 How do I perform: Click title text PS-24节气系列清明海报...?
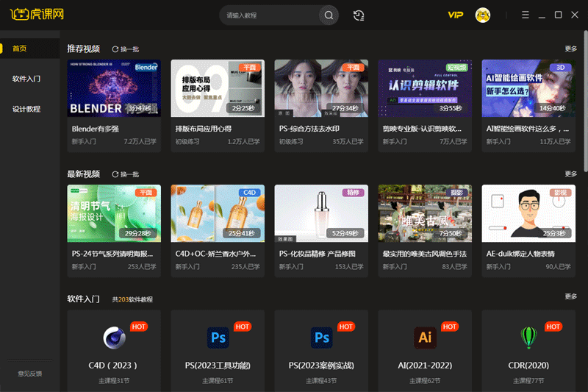pos(112,254)
